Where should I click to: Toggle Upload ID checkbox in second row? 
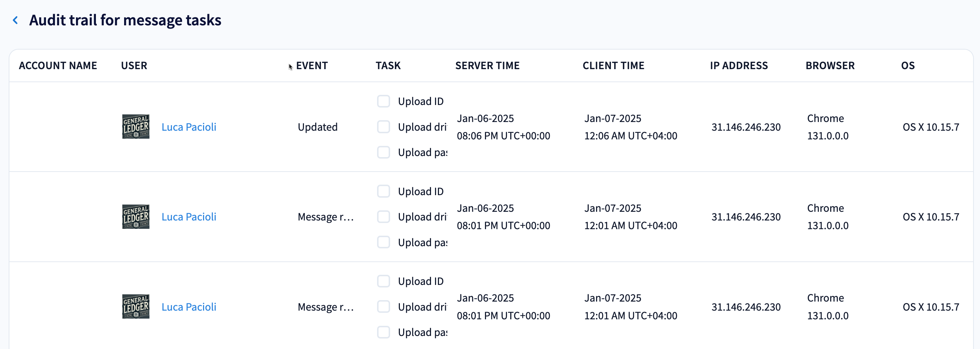[384, 191]
